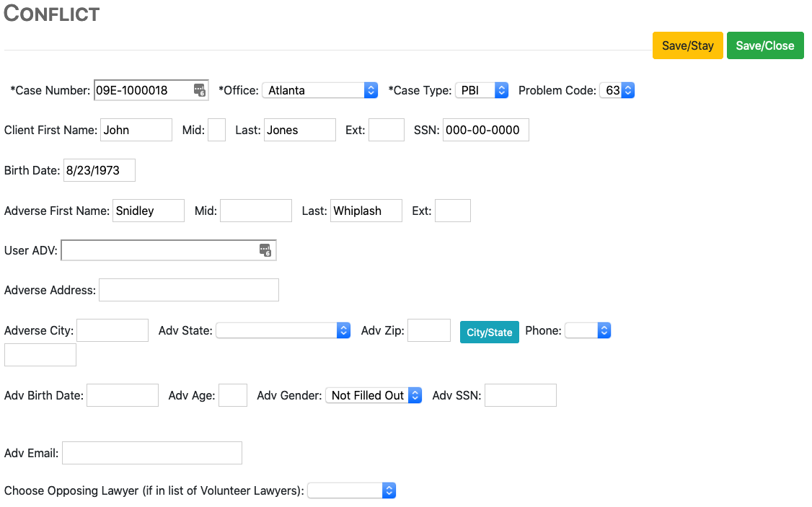Open the Office dropdown showing Atlanta
Image resolution: width=812 pixels, height=507 pixels.
click(x=319, y=90)
